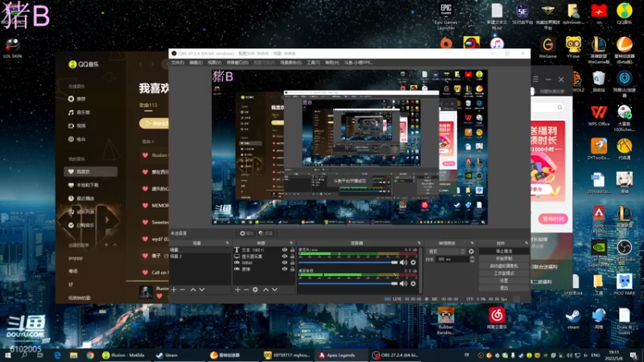Image resolution: width=644 pixels, height=362 pixels.
Task: Remove the selected scene with the minus icon
Action: [183, 290]
